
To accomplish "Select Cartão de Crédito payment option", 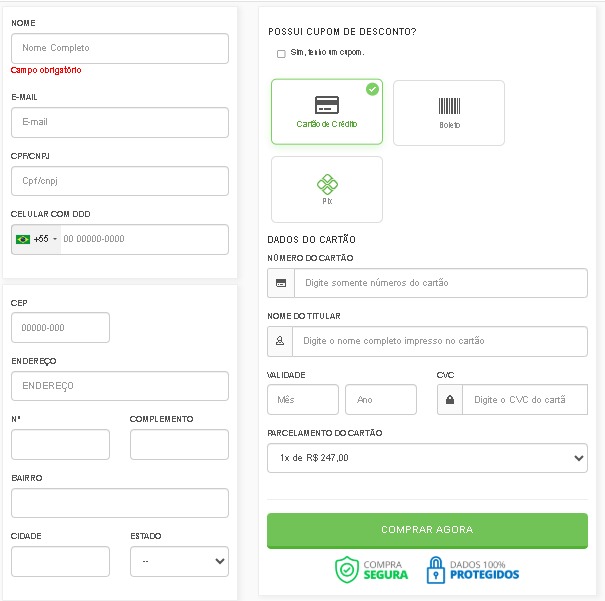I will tap(326, 112).
